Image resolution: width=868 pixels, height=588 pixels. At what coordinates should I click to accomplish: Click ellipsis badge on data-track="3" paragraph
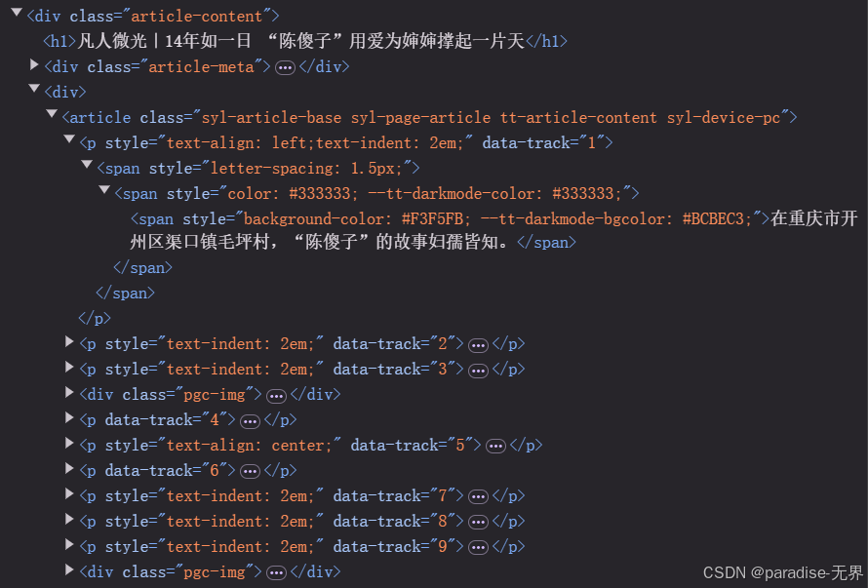pyautogui.click(x=478, y=371)
